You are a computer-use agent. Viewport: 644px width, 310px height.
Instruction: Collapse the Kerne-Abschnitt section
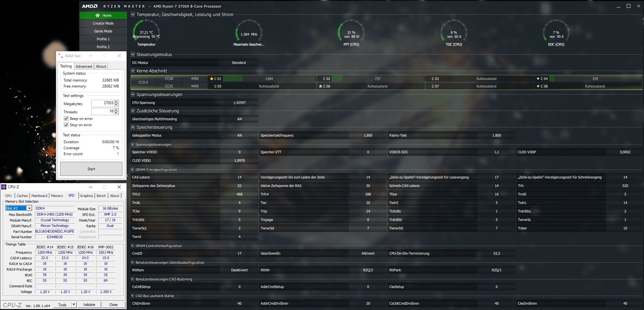(x=133, y=71)
